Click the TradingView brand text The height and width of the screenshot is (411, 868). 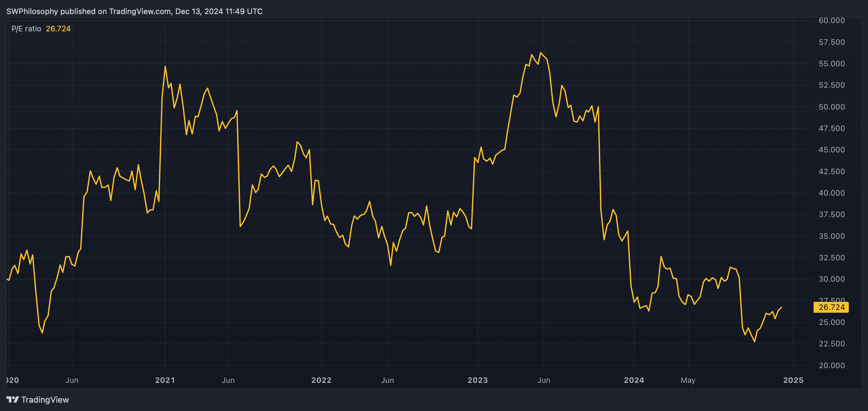[45, 399]
